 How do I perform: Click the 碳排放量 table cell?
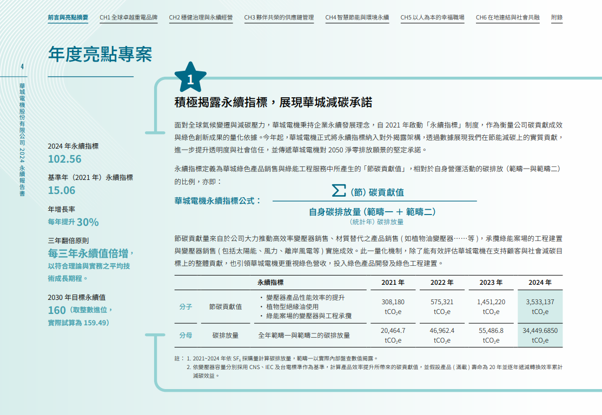[x=225, y=335]
